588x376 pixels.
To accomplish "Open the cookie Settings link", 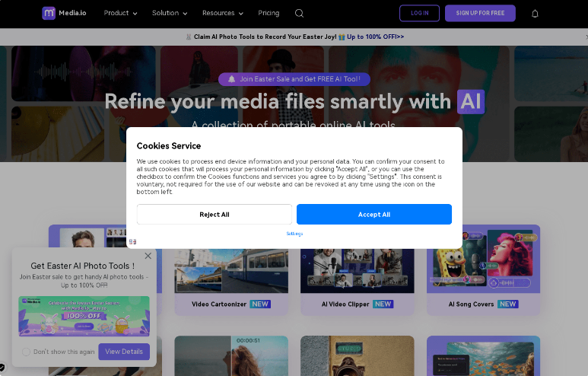I will coord(294,234).
